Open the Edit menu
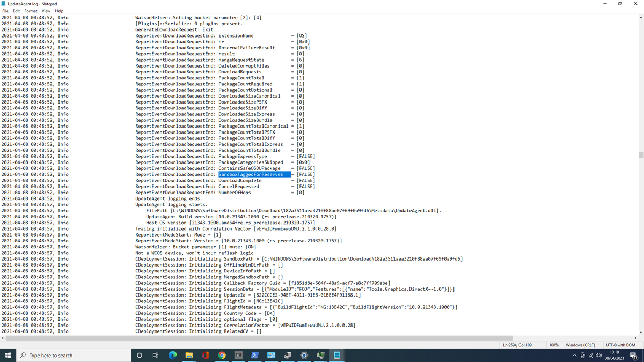Screen dimensions: 644x362 [15, 11]
